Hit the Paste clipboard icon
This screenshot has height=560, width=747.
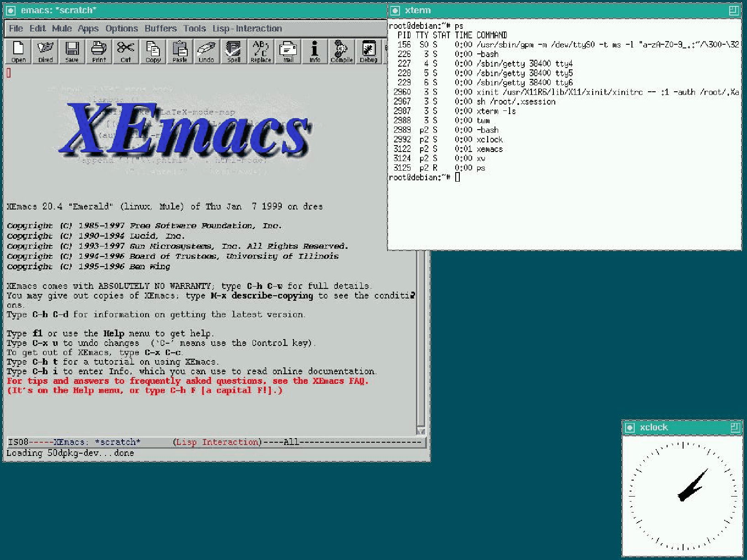180,51
